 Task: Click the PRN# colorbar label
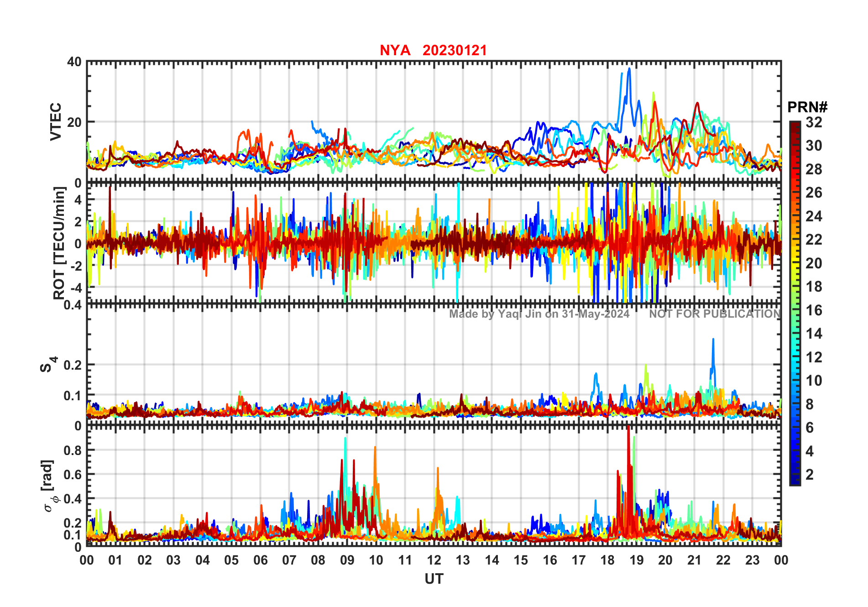point(807,107)
